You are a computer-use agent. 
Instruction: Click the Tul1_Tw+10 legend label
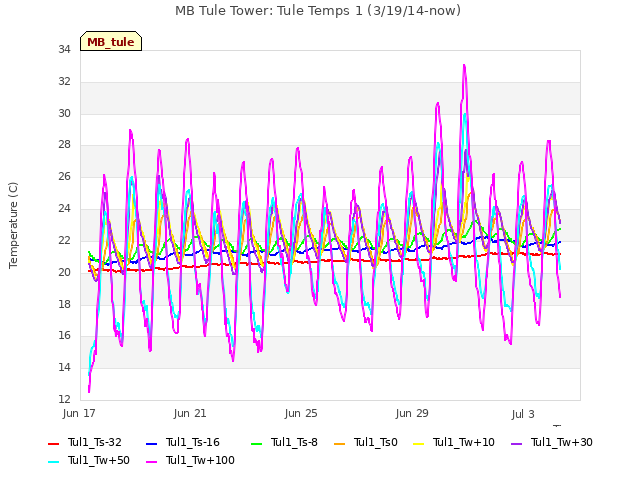click(464, 442)
